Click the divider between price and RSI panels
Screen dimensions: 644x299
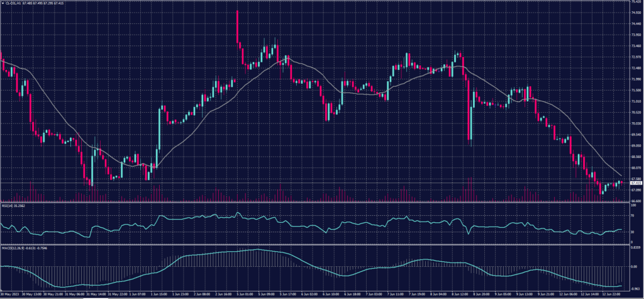[x=314, y=202]
